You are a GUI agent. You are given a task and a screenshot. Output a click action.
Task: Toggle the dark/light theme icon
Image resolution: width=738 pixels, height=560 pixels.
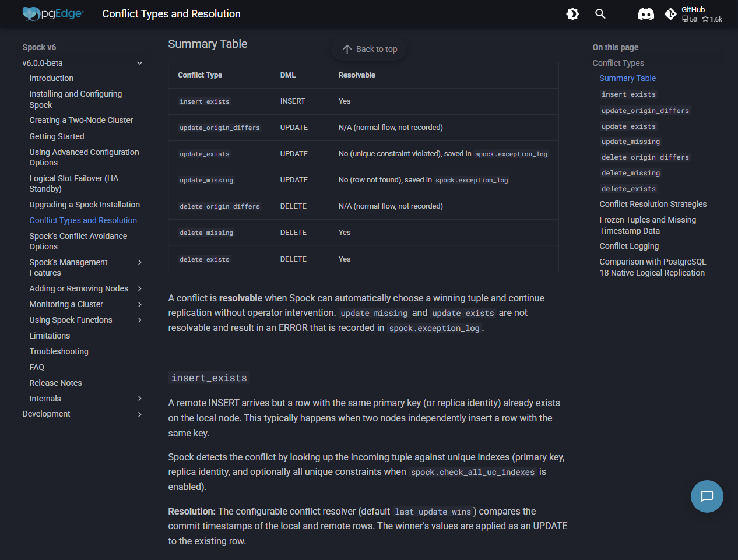[572, 14]
